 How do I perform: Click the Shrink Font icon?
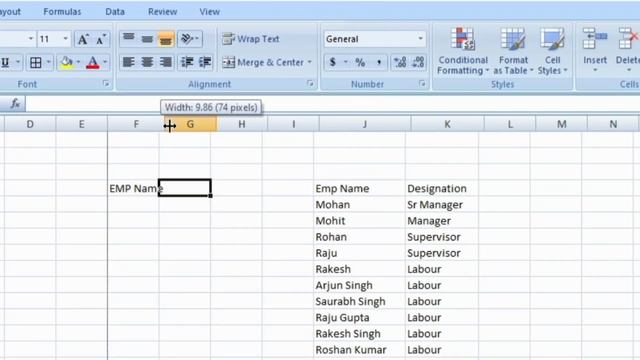click(x=101, y=39)
